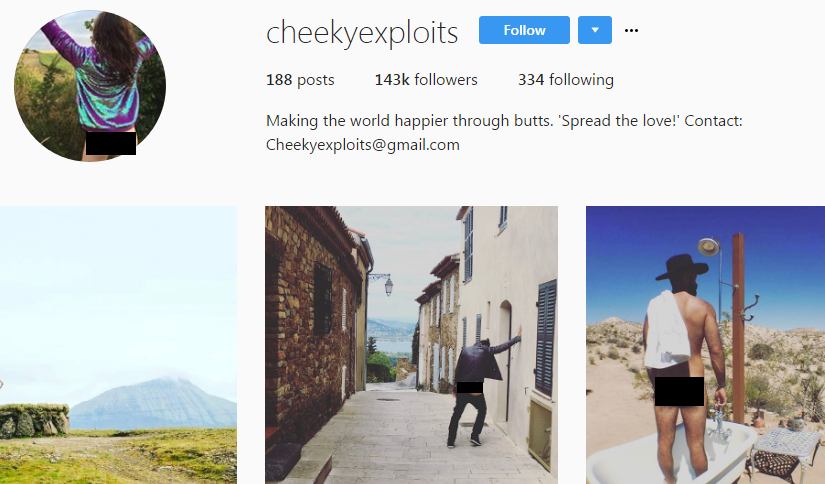Open the three-dots options menu
825x484 pixels.
(x=631, y=31)
